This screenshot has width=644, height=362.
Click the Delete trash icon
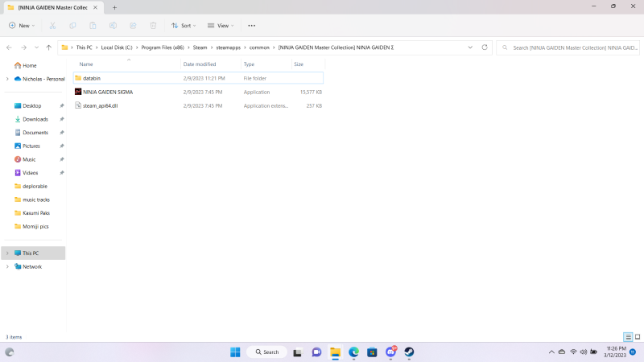(x=153, y=26)
